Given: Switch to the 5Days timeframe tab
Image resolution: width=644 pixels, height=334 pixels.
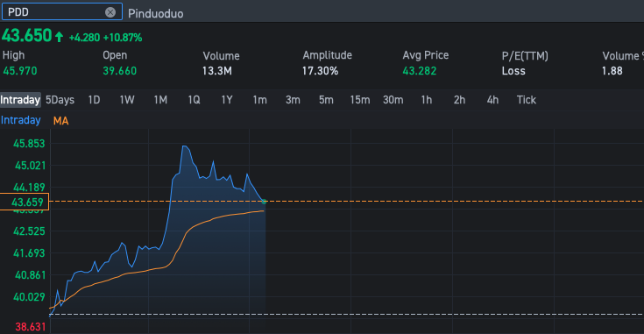Looking at the screenshot, I should (60, 100).
